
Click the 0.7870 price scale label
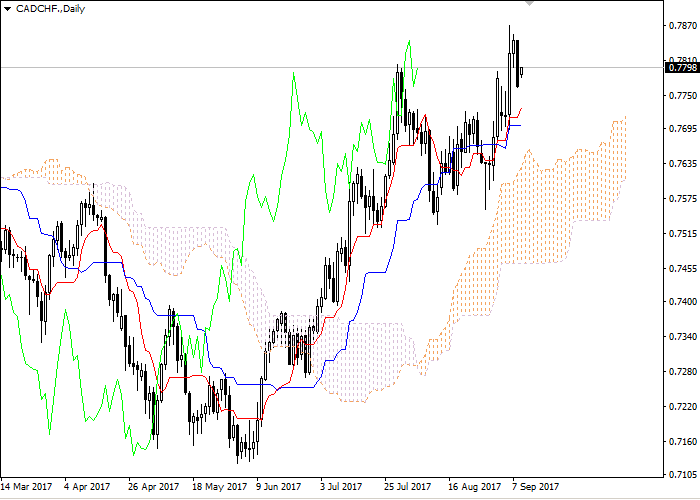pyautogui.click(x=683, y=25)
